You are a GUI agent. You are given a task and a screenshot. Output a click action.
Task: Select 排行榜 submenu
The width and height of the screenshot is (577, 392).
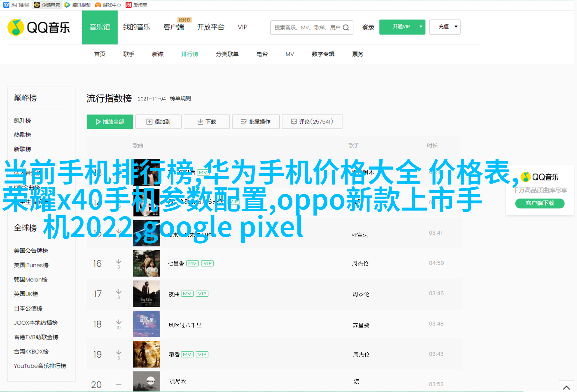tap(190, 54)
